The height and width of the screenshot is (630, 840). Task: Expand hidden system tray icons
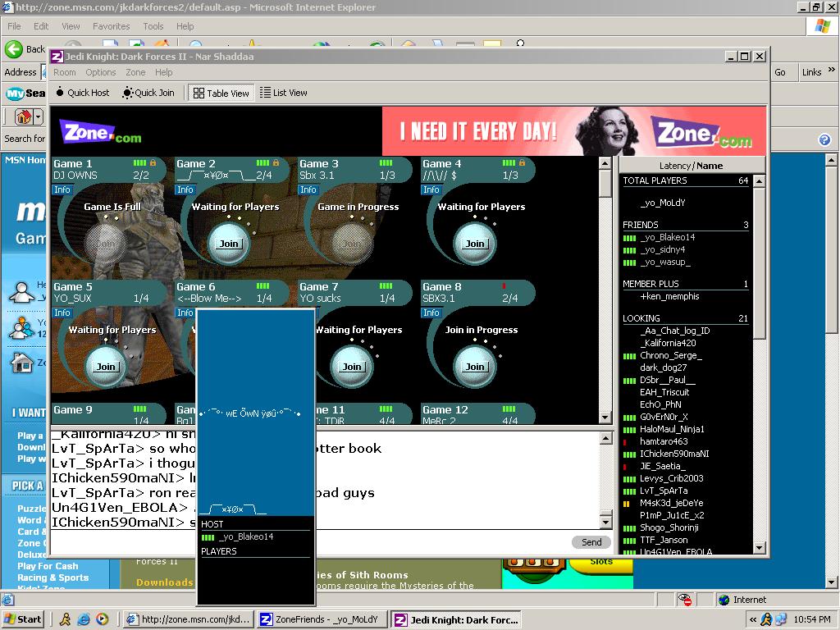click(753, 619)
